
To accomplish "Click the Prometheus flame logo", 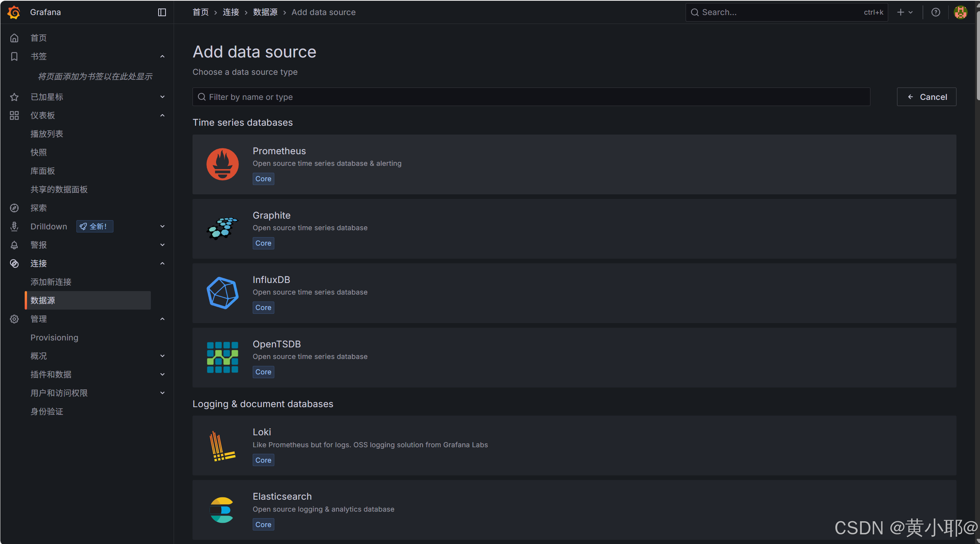I will pyautogui.click(x=222, y=164).
